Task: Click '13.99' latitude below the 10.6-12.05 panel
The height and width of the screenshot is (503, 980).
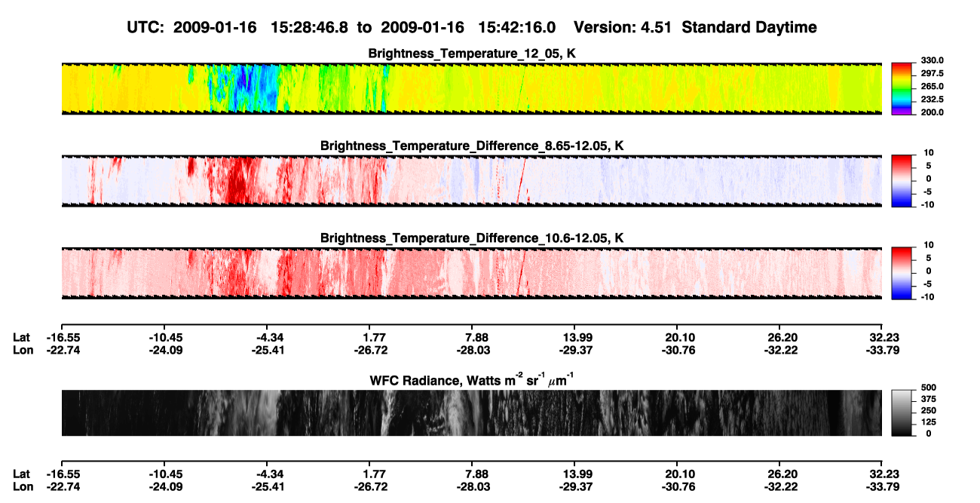Action: (574, 337)
